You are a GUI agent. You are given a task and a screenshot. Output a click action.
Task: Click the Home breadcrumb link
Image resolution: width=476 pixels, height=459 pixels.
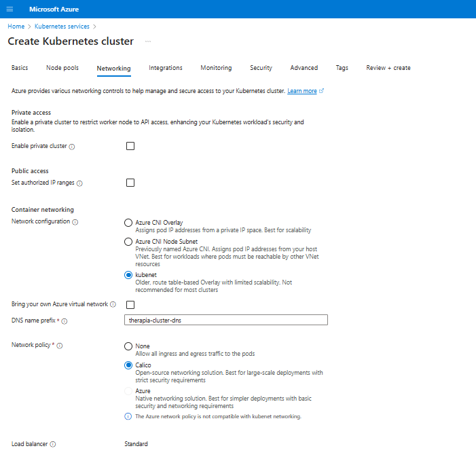(x=16, y=26)
